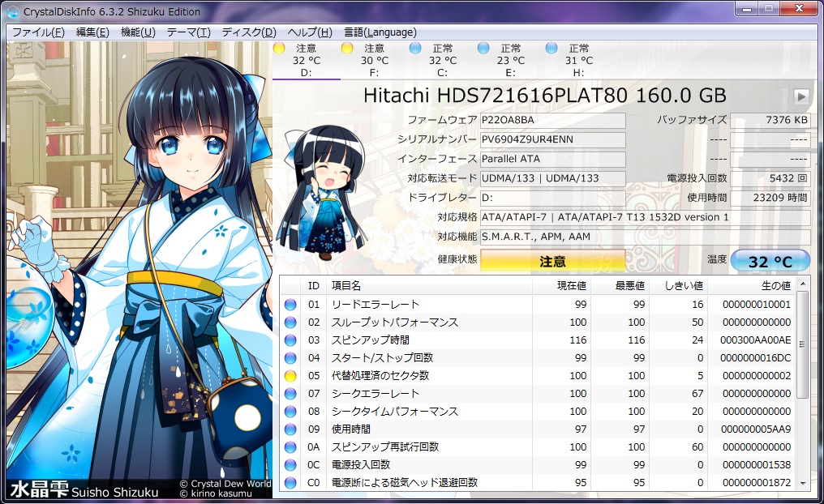
Task: Click status orb for attribute 04 start/stop count
Action: pyautogui.click(x=290, y=358)
